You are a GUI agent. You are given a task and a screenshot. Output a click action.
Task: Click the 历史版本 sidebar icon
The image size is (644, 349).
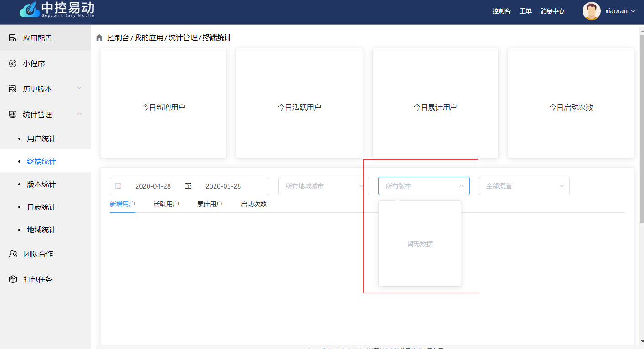13,89
